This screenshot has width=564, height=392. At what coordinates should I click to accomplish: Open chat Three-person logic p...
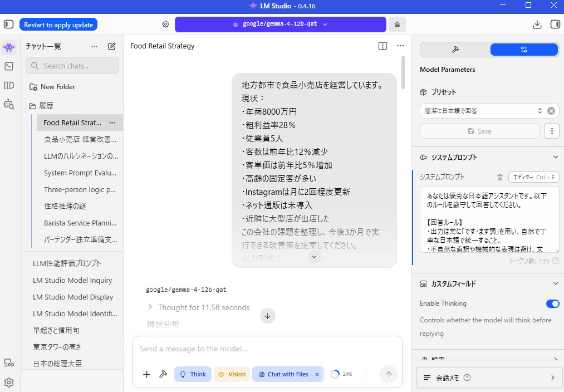coord(80,189)
